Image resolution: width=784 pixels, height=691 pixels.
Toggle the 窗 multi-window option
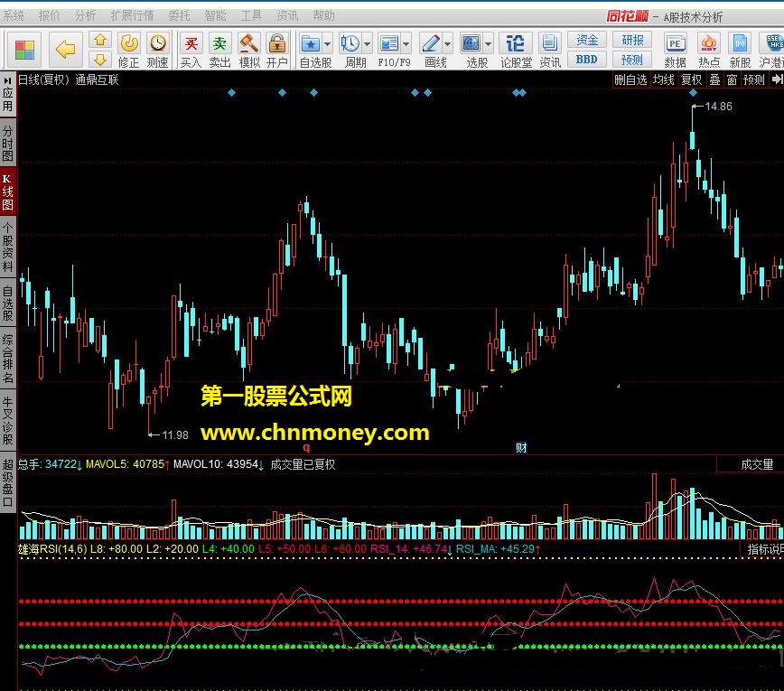tap(732, 79)
